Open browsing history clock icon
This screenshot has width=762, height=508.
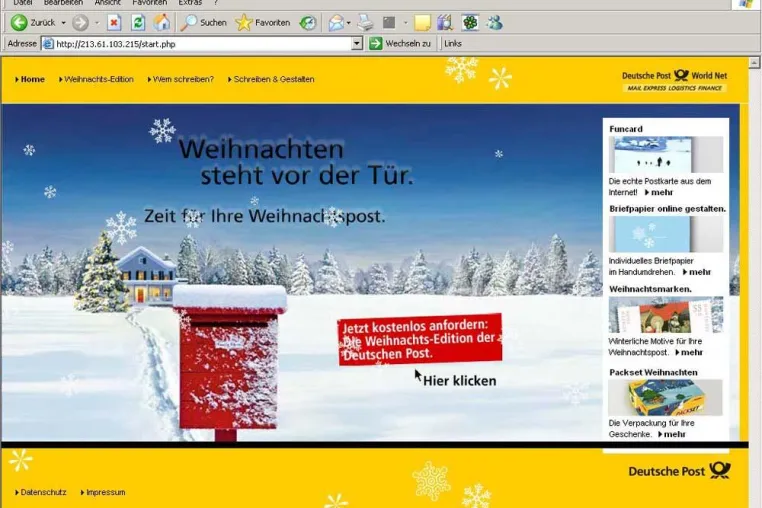click(308, 22)
